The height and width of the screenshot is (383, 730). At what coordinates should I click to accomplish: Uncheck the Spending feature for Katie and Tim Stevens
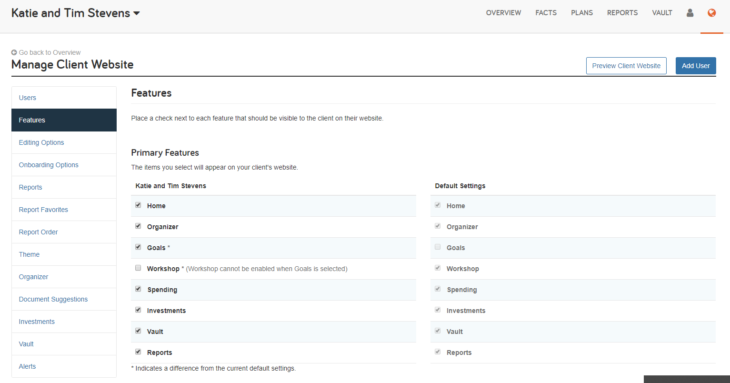(x=138, y=289)
